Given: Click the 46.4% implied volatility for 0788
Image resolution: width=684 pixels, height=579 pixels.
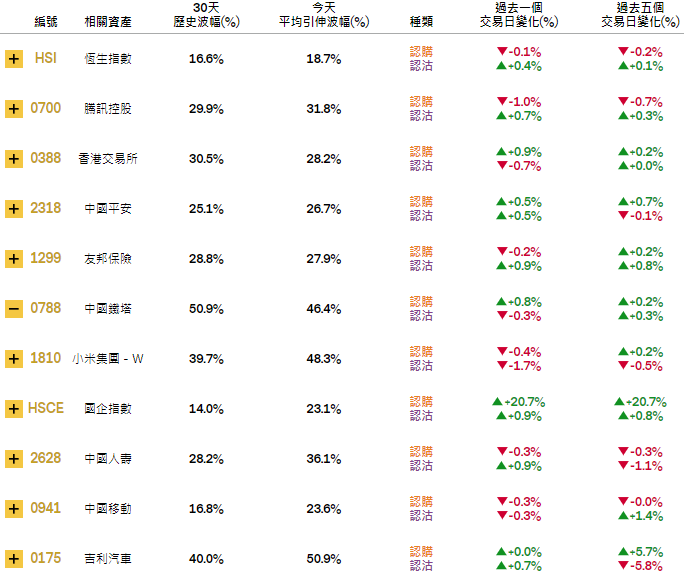Looking at the screenshot, I should click(324, 309).
